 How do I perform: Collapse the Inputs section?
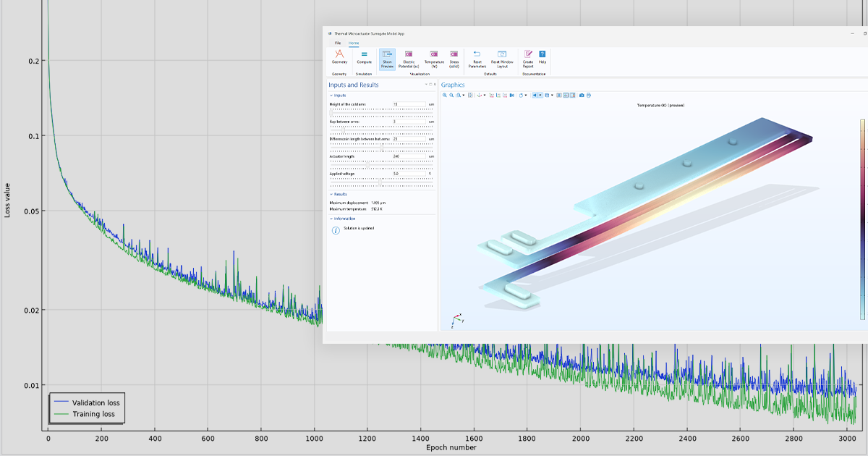(333, 96)
